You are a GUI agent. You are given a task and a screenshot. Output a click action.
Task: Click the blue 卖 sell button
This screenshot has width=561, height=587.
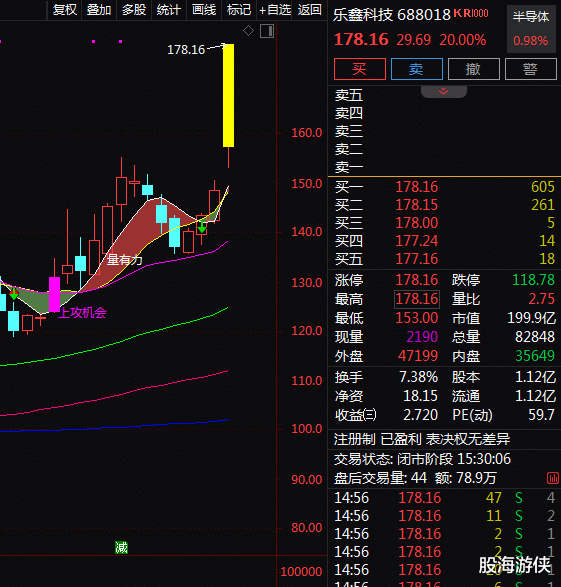tap(417, 69)
